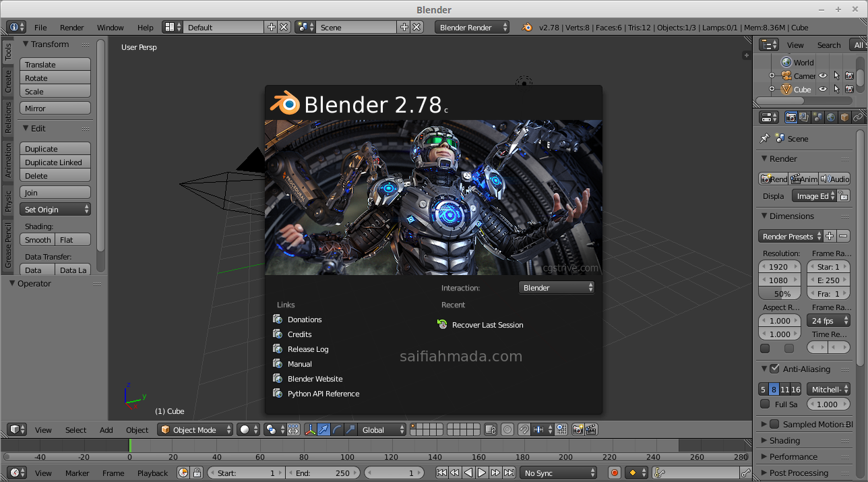868x482 pixels.
Task: Switch to the World properties tab
Action: pyautogui.click(x=830, y=117)
